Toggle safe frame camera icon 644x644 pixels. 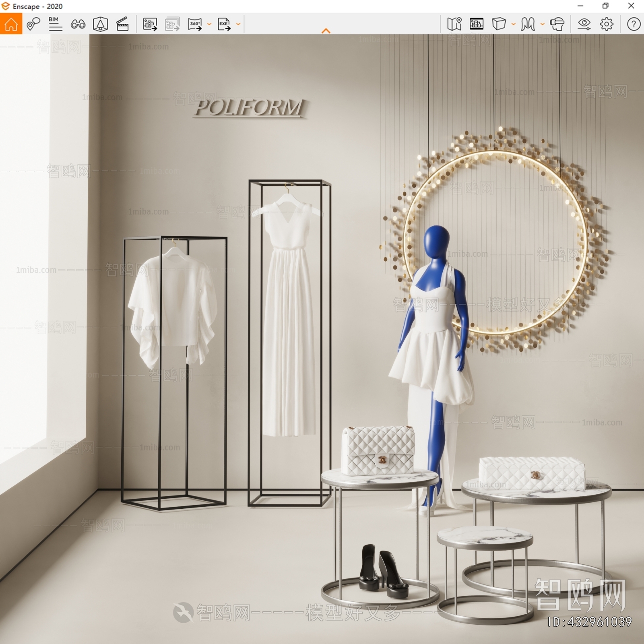click(100, 24)
